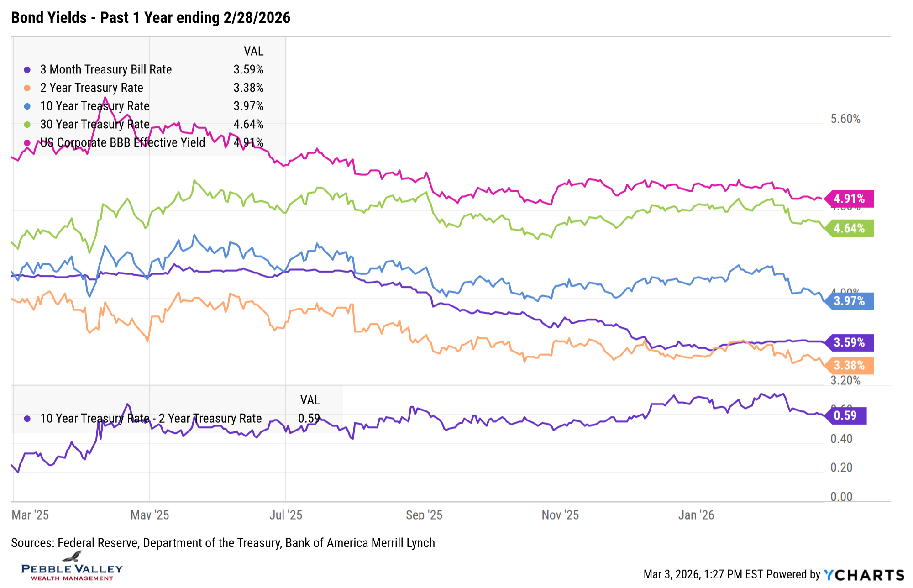913x588 pixels.
Task: Click the Sources attribution text
Action: point(223,543)
